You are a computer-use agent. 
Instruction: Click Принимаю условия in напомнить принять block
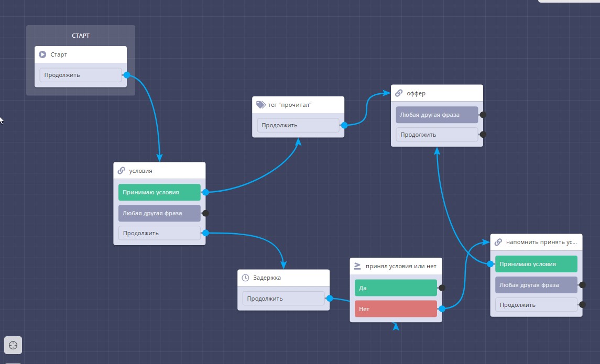point(536,264)
